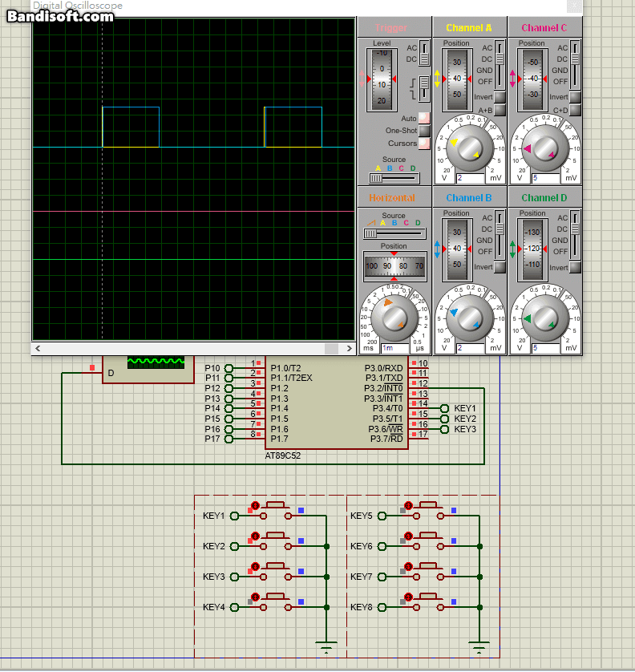Click the P10 terminal label

point(212,368)
